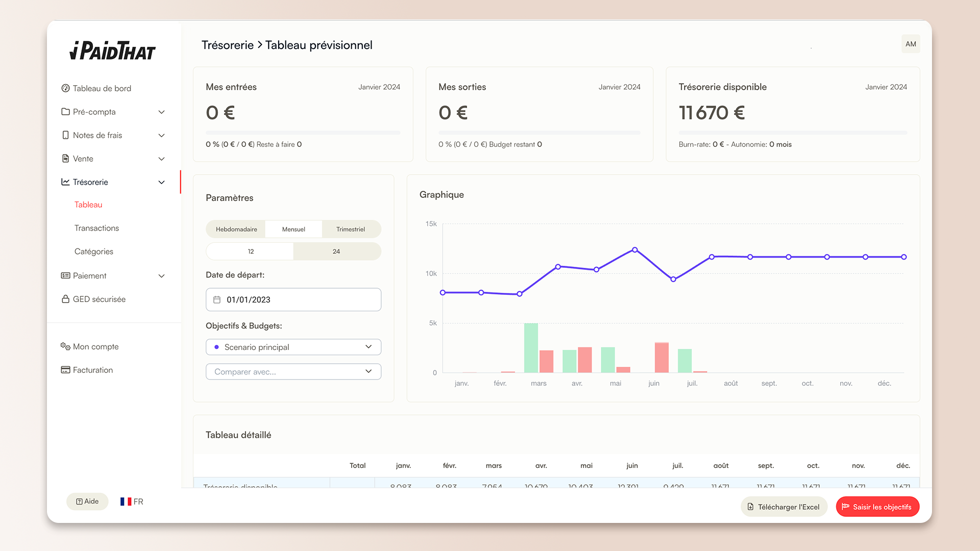The width and height of the screenshot is (980, 551).
Task: Expand the Notes de frais chevron
Action: click(x=161, y=135)
